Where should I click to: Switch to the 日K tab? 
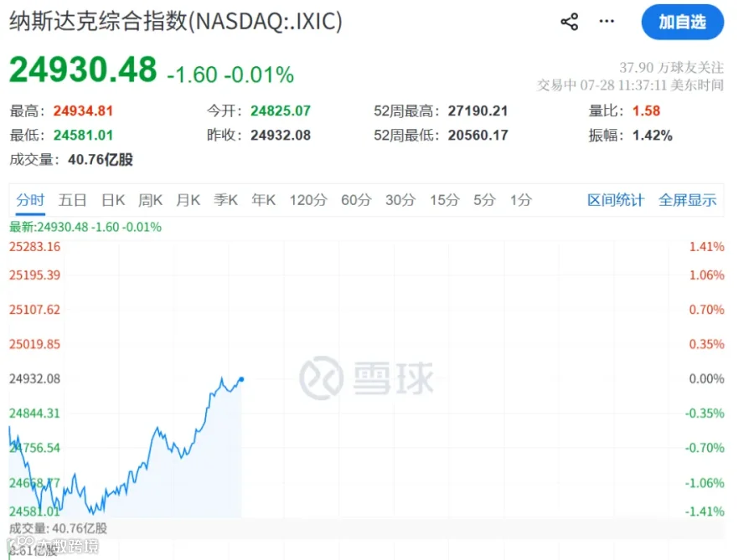113,199
